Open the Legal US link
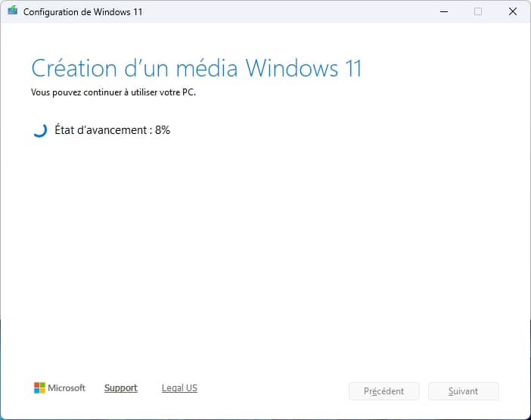 click(179, 388)
